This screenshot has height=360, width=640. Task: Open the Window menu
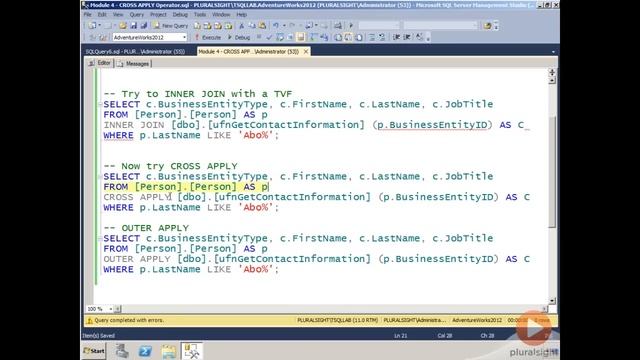click(x=221, y=15)
